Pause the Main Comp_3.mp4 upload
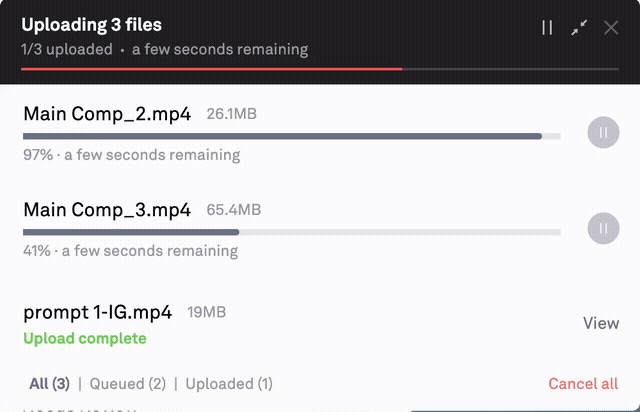This screenshot has width=640, height=412. tap(603, 228)
